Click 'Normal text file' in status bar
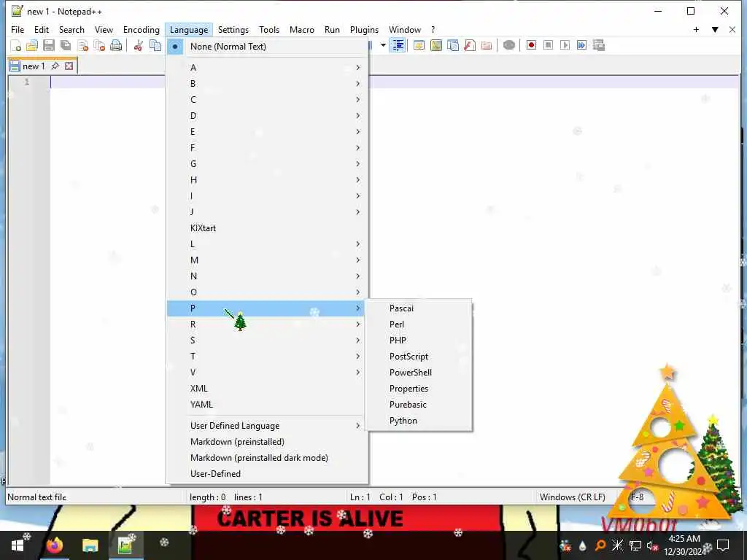This screenshot has height=560, width=747. [x=36, y=497]
